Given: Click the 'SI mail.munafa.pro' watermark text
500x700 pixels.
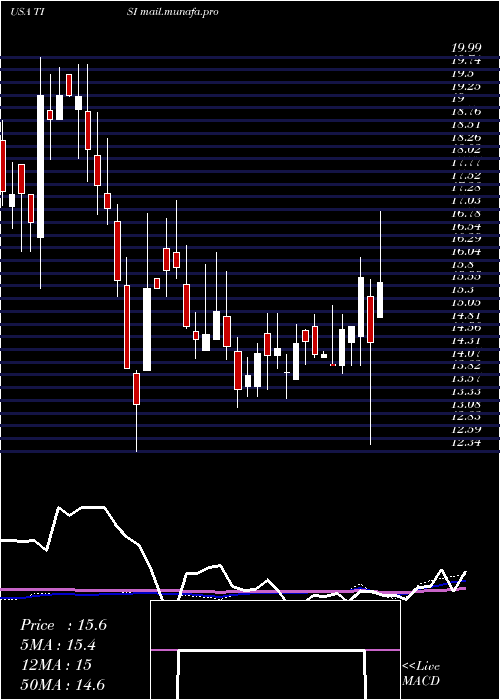Looking at the screenshot, I should tap(172, 12).
